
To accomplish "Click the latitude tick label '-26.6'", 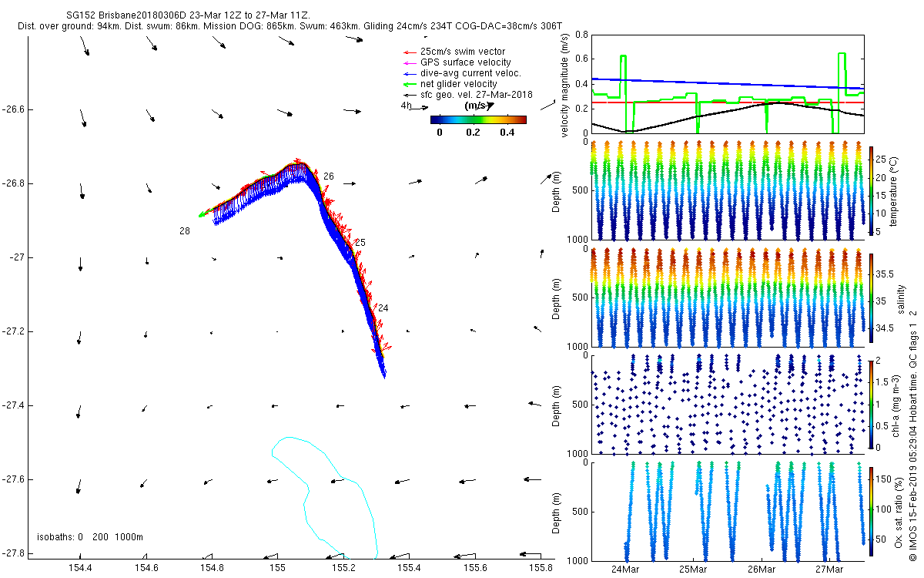I will pyautogui.click(x=13, y=109).
